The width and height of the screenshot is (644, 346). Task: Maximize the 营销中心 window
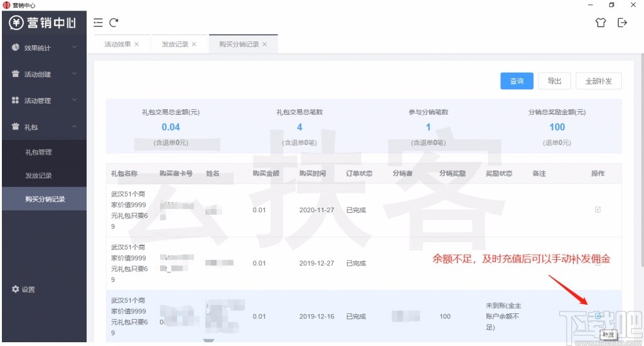(611, 5)
